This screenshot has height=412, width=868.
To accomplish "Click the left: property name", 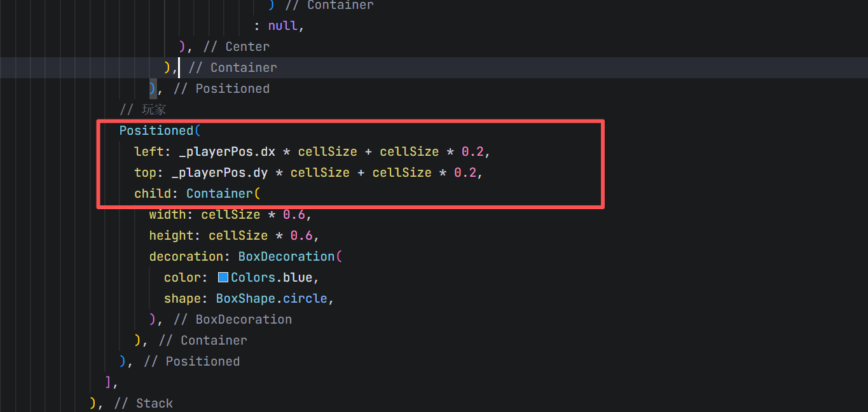I will click(153, 151).
